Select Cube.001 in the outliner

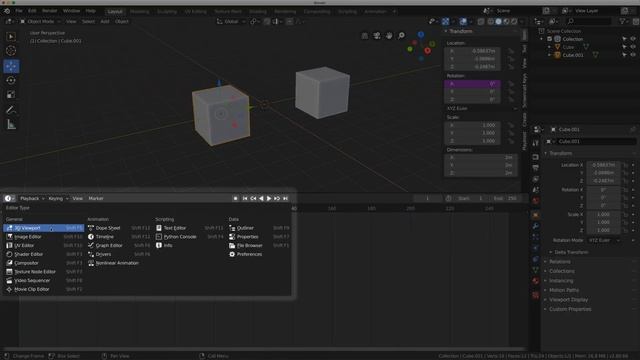(573, 55)
